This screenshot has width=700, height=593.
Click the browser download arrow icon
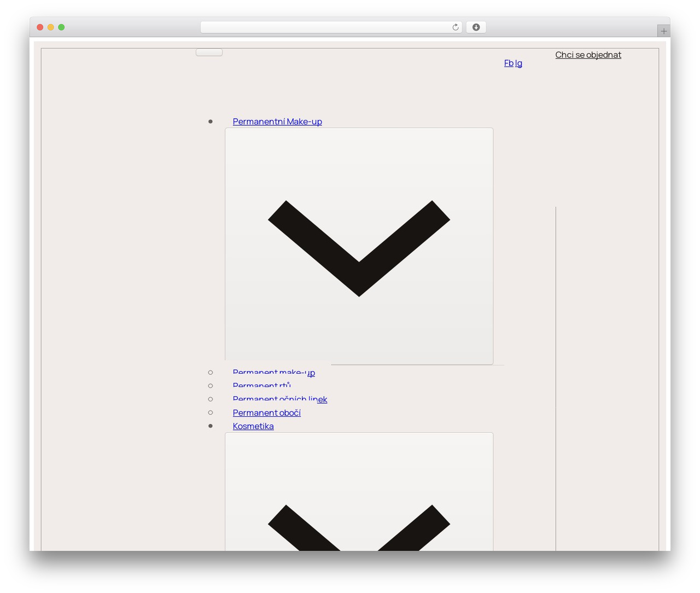click(x=476, y=27)
